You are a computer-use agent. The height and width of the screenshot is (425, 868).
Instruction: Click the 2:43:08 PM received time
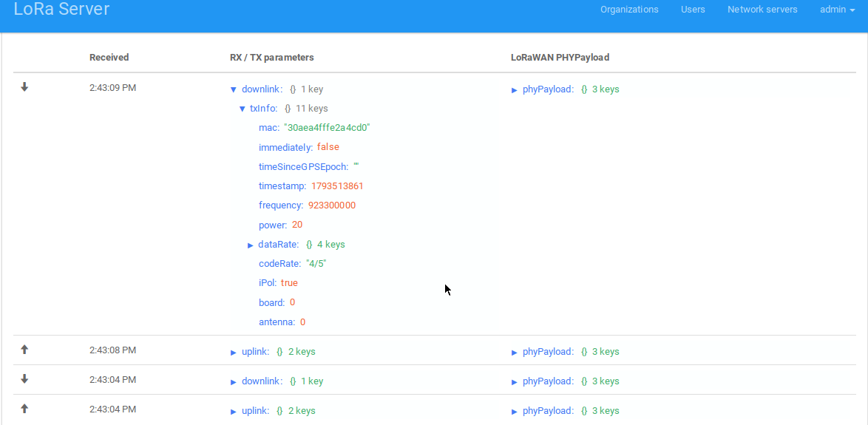[112, 350]
